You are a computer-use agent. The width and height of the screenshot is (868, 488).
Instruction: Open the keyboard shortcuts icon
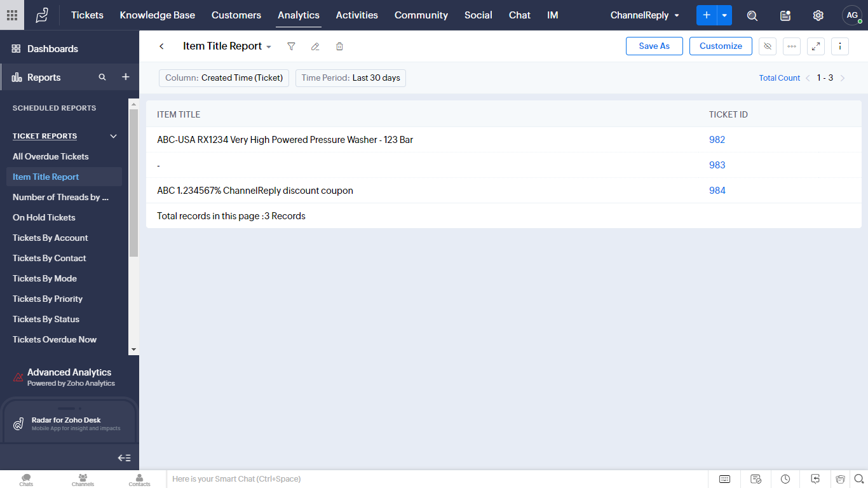click(x=724, y=479)
